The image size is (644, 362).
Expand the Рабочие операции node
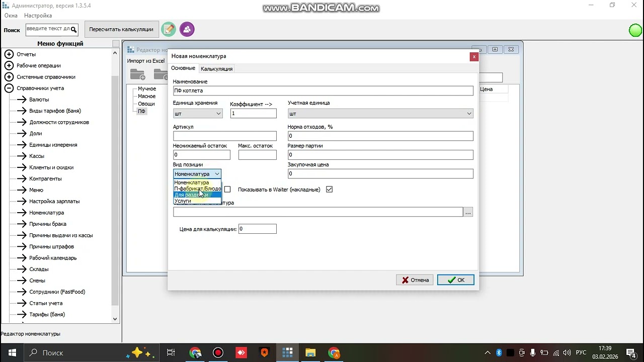(9, 65)
